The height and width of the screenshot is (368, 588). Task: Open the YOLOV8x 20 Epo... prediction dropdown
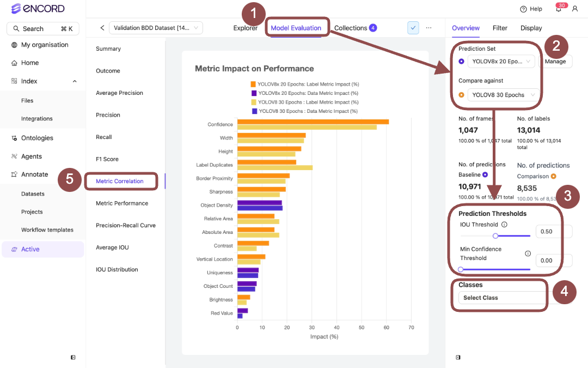[x=501, y=61]
